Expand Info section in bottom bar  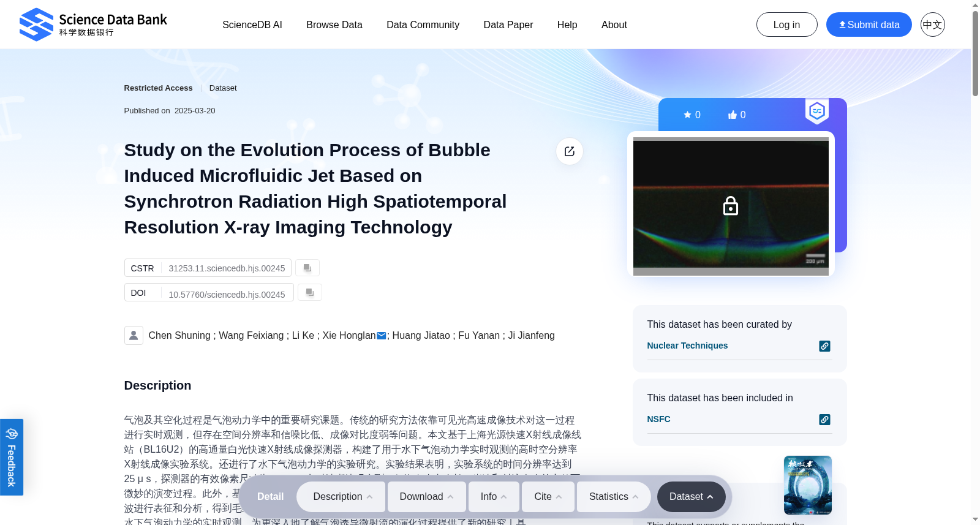(x=494, y=497)
